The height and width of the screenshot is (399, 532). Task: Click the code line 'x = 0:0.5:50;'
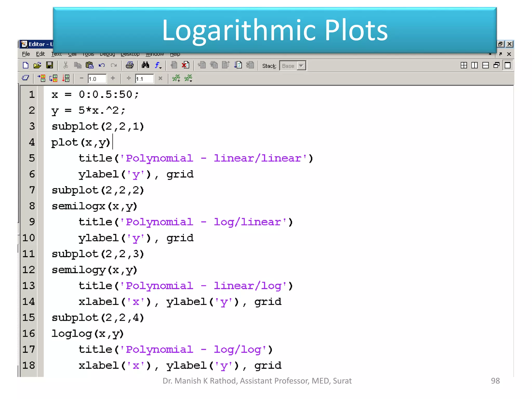(95, 95)
